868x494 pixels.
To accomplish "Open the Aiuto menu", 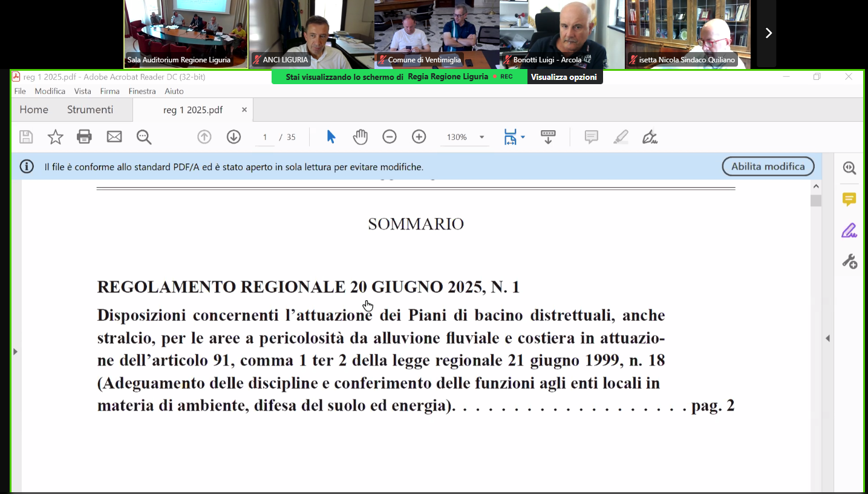I will [x=174, y=91].
